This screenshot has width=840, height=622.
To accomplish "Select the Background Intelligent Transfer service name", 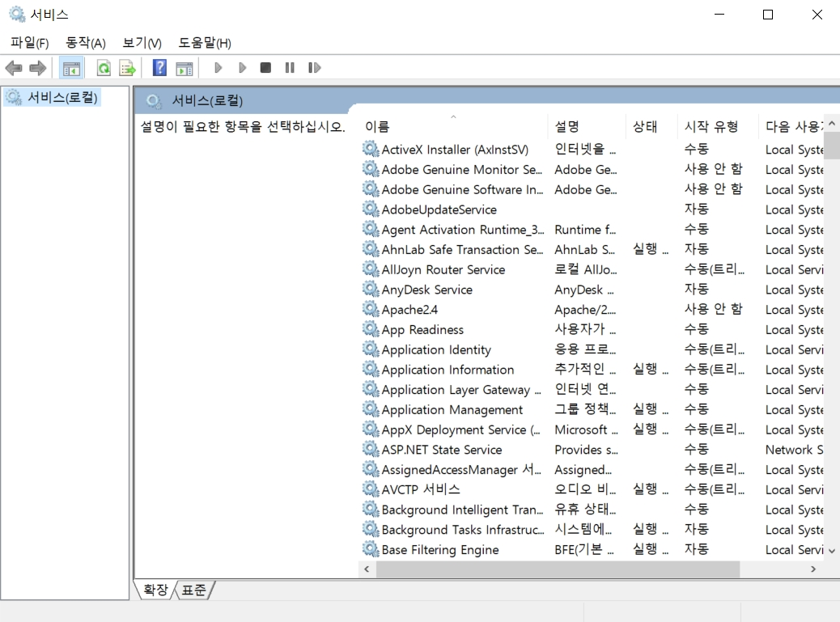I will 462,510.
